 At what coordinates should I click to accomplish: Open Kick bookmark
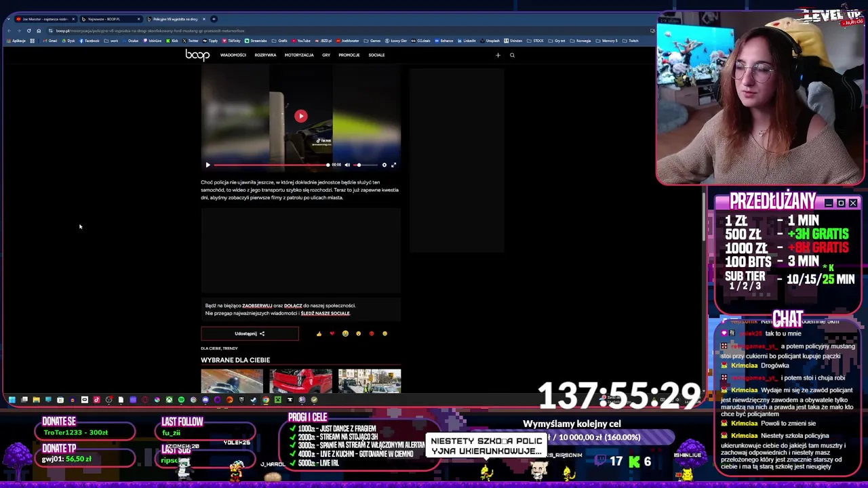coord(172,41)
